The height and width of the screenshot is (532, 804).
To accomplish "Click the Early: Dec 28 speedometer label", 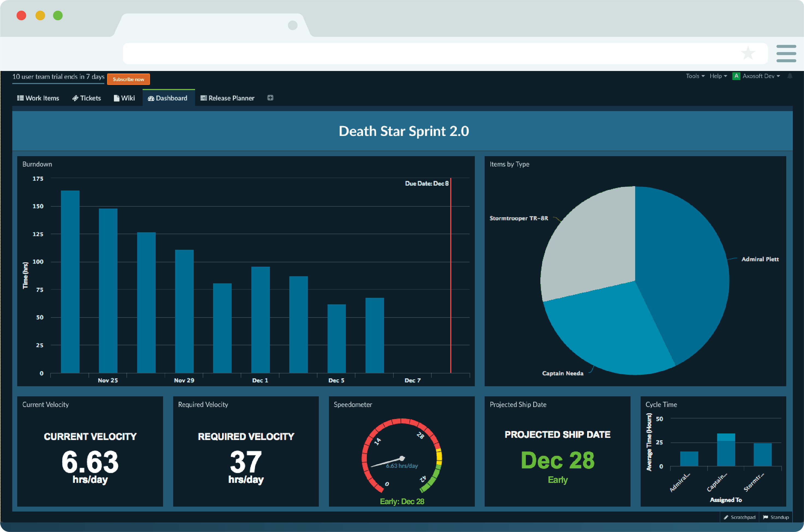I will click(402, 501).
